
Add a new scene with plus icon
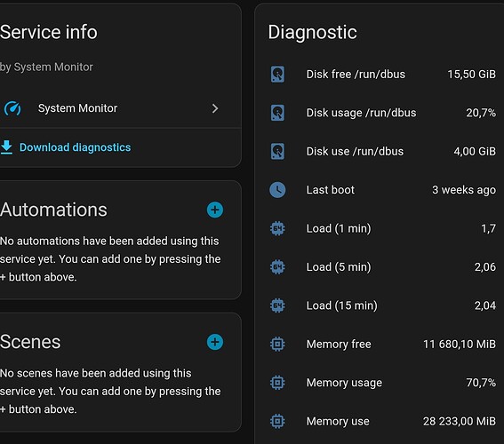click(x=215, y=342)
